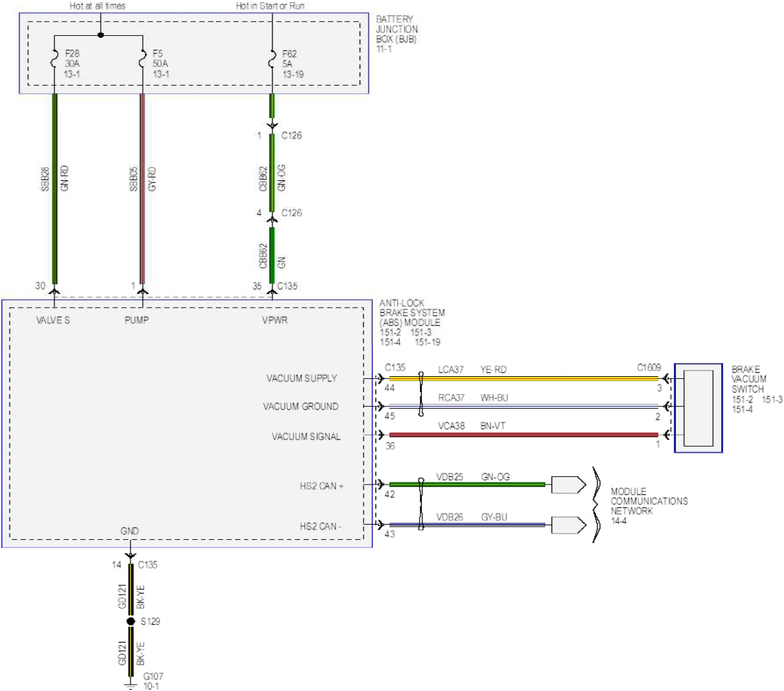Click the 'VDB25' circuit label
This screenshot has width=784, height=691.
pyautogui.click(x=449, y=477)
